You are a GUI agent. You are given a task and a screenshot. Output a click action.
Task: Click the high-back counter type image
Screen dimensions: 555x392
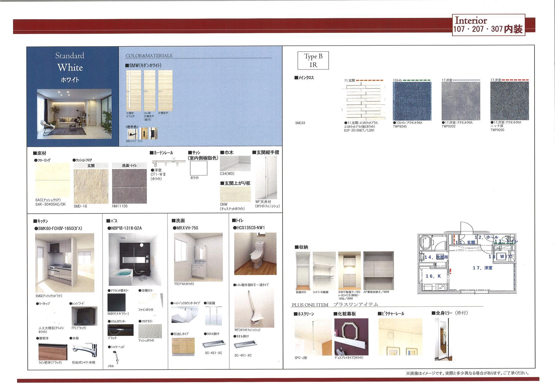click(x=185, y=315)
